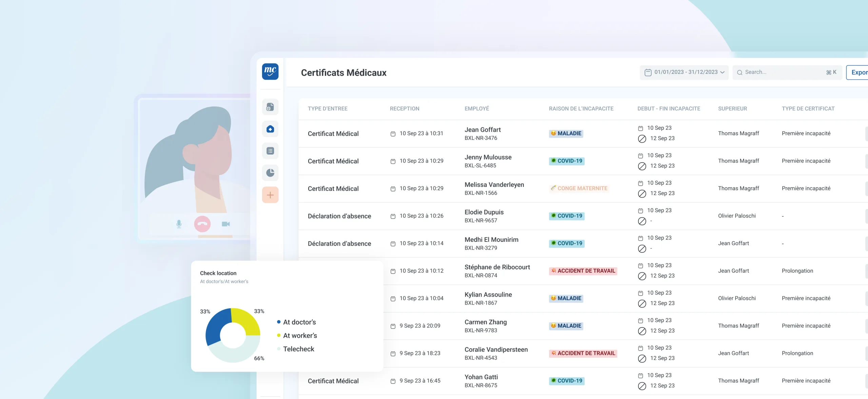The height and width of the screenshot is (399, 868).
Task: Click start-date calendar icon in Medhi El Mounirim's row
Action: [x=640, y=238]
